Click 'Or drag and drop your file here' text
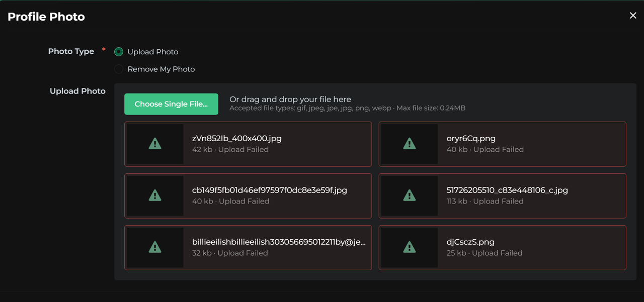The height and width of the screenshot is (302, 644). (x=290, y=99)
